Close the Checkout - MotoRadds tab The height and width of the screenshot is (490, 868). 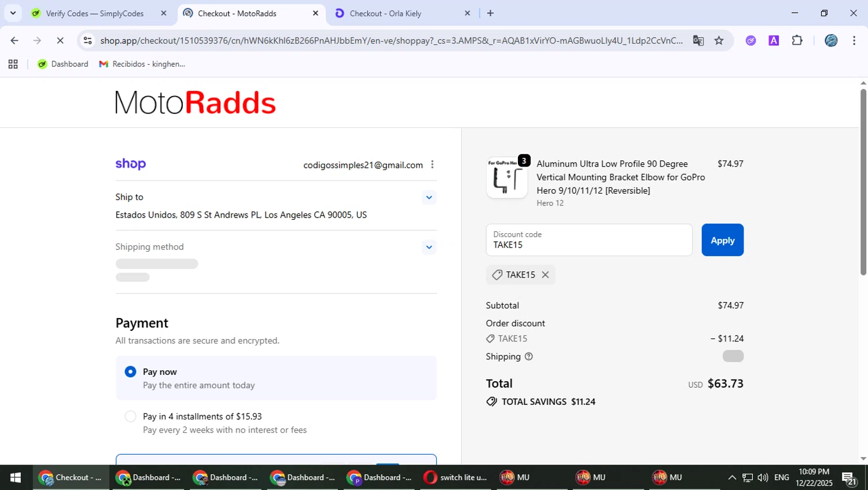pyautogui.click(x=315, y=13)
